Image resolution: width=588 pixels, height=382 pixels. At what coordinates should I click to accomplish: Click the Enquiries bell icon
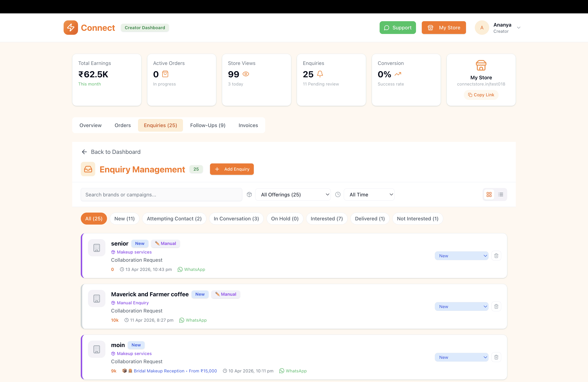320,74
